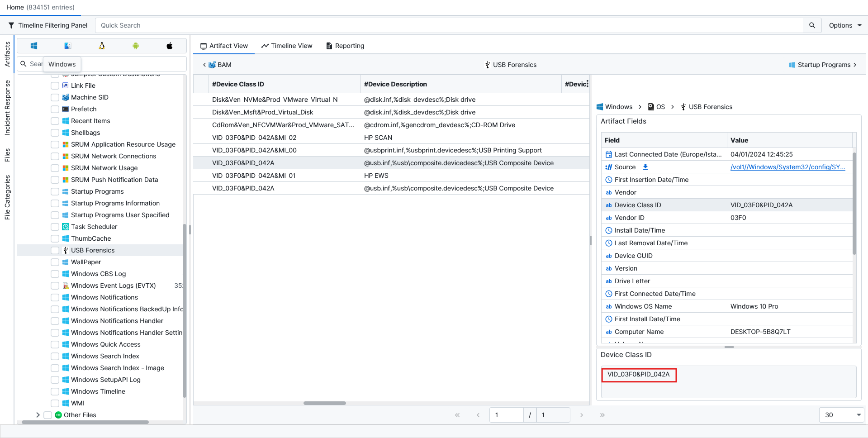
Task: Open the Reporting tab
Action: [345, 46]
